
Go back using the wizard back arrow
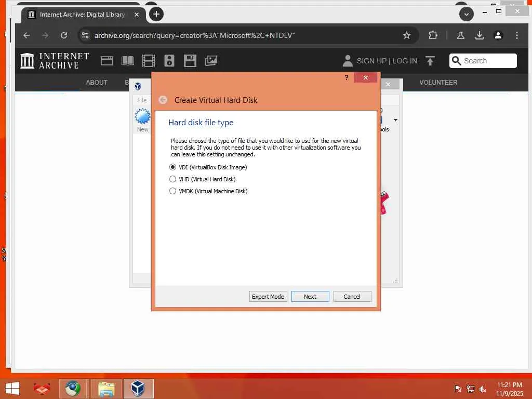pyautogui.click(x=163, y=100)
